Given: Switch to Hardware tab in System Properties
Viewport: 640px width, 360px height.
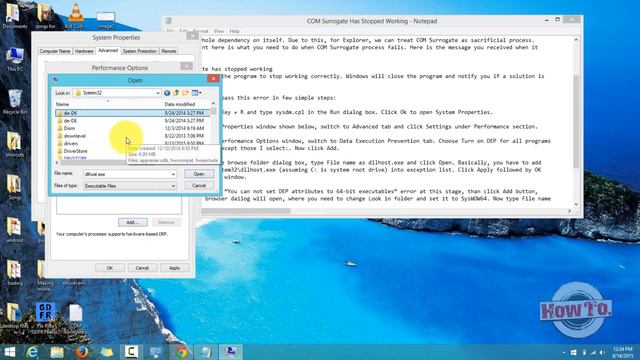Looking at the screenshot, I should 84,51.
